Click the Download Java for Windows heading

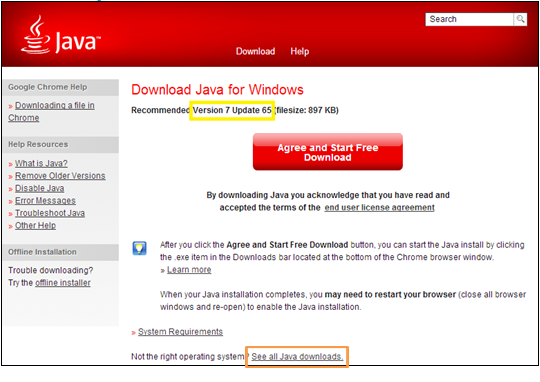pos(217,90)
